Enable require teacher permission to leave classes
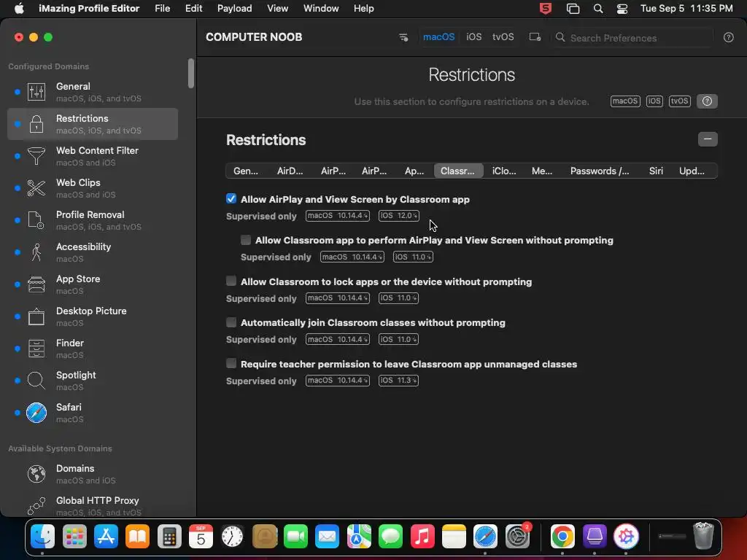The image size is (747, 560). pos(231,364)
